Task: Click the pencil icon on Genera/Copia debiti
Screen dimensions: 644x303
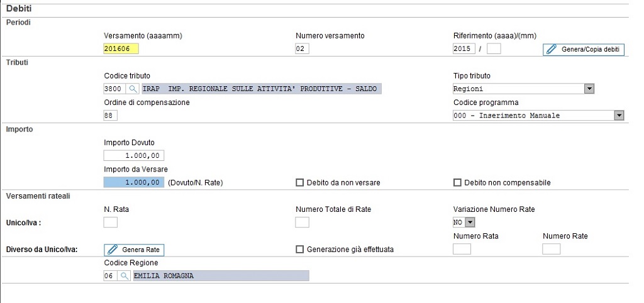Action: click(x=552, y=49)
